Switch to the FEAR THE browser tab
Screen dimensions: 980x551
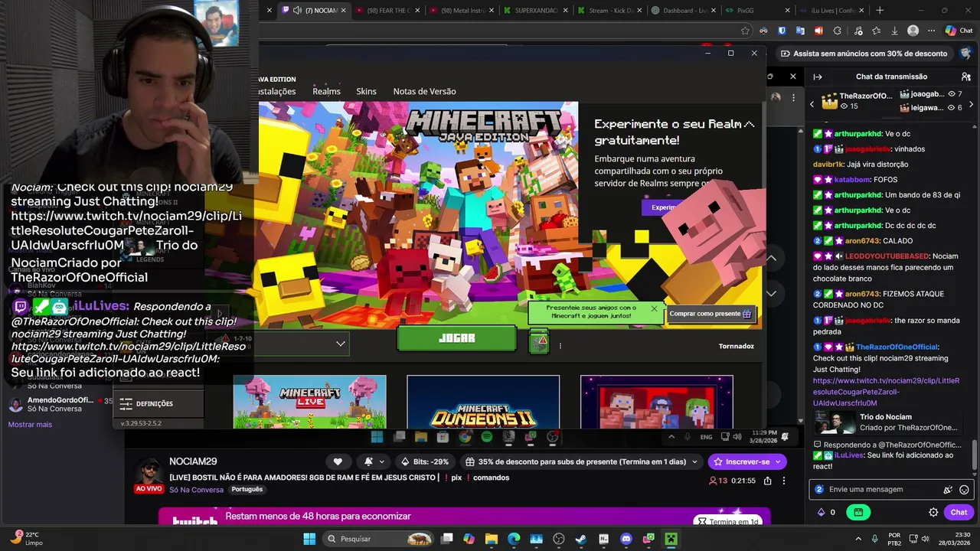(387, 10)
